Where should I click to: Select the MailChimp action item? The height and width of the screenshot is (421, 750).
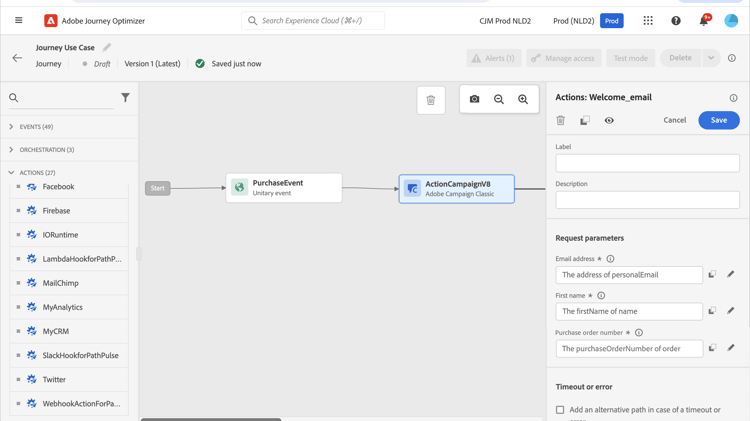pos(60,283)
